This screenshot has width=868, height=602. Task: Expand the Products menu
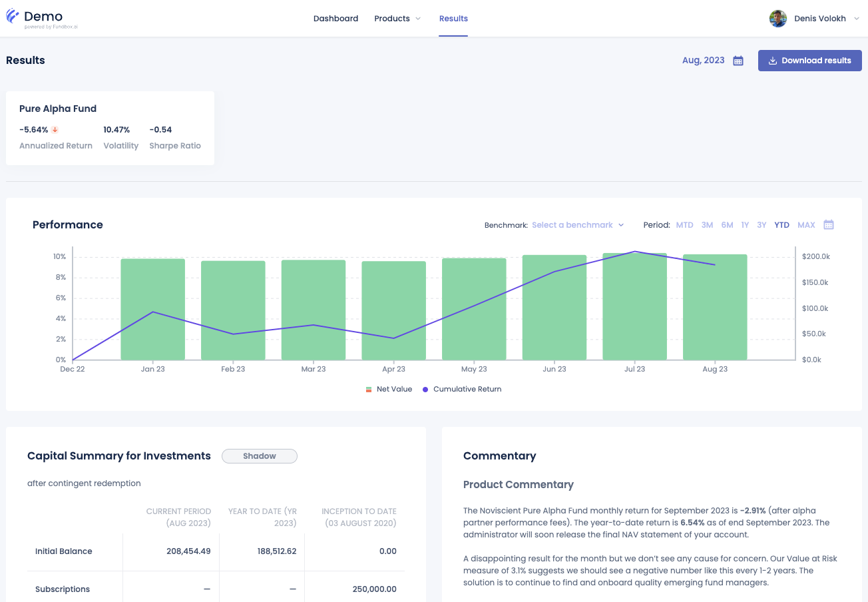[x=397, y=19]
